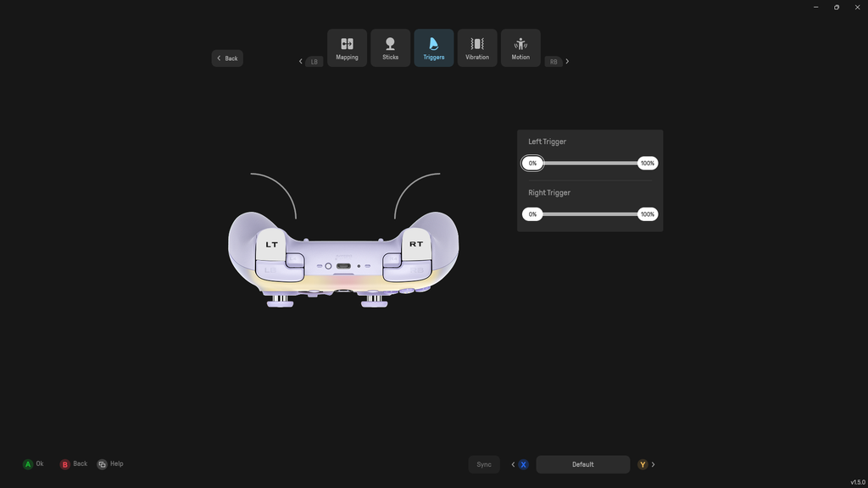Screen dimensions: 868x488
Task: Select Left Trigger 100% slider handle
Action: pos(647,164)
